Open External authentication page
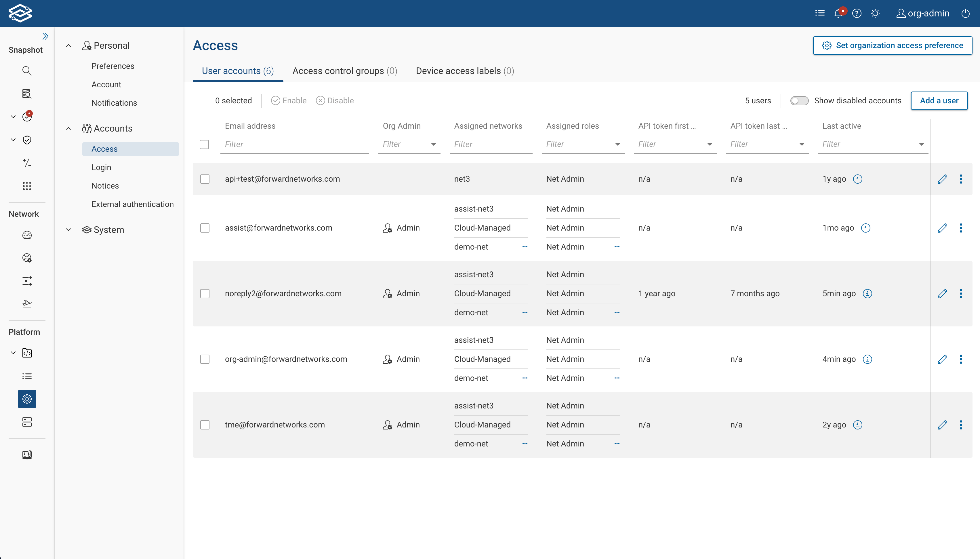980x559 pixels. 132,204
